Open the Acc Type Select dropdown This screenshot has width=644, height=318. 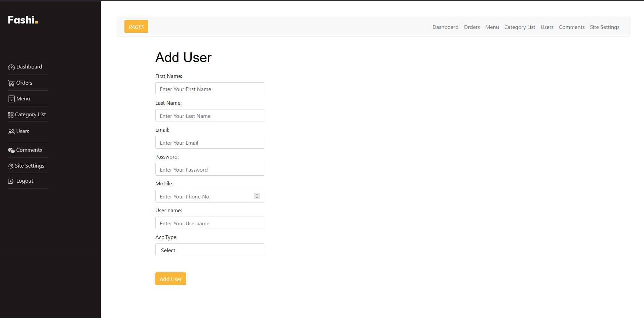[x=210, y=250]
